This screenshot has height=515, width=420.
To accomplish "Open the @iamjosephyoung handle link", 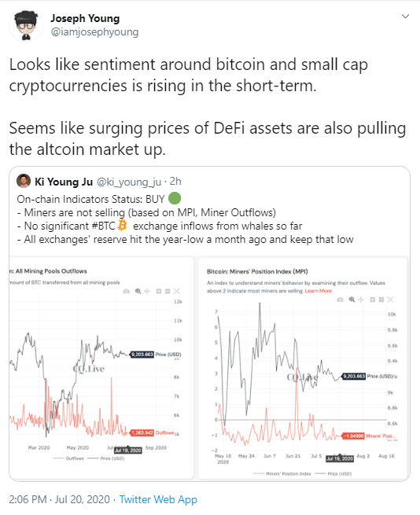I will pos(94,32).
